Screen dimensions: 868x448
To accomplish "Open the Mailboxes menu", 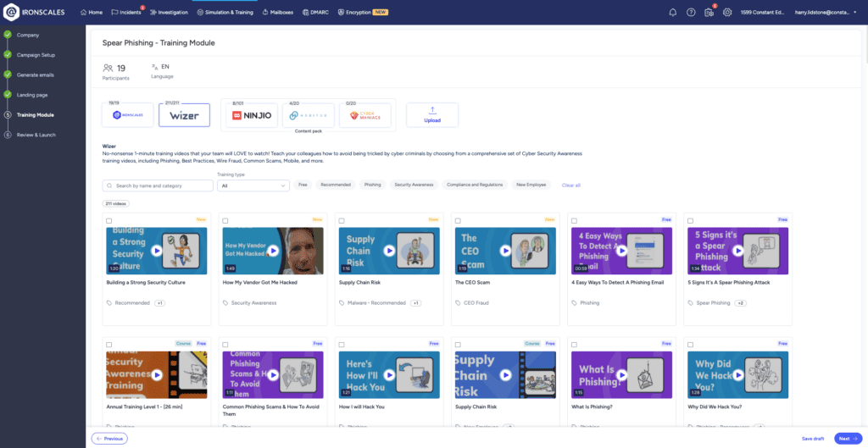I will (278, 12).
